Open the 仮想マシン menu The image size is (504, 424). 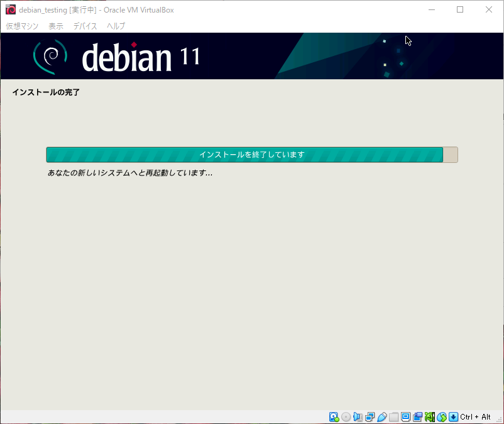(22, 26)
